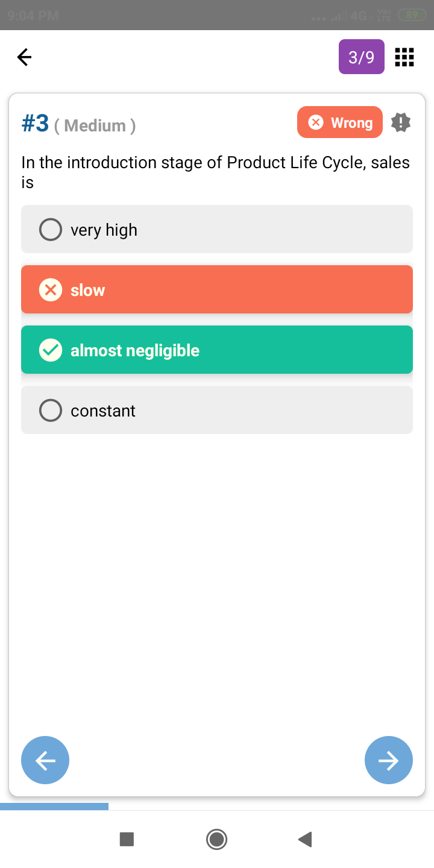Click the blue quiz progress bar
The height and width of the screenshot is (868, 434).
click(54, 807)
